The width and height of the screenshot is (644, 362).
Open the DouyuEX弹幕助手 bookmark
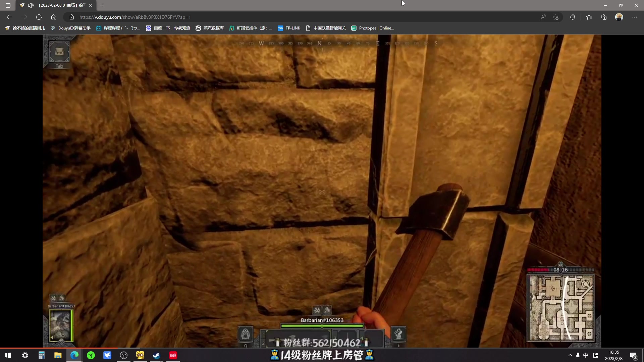click(71, 28)
